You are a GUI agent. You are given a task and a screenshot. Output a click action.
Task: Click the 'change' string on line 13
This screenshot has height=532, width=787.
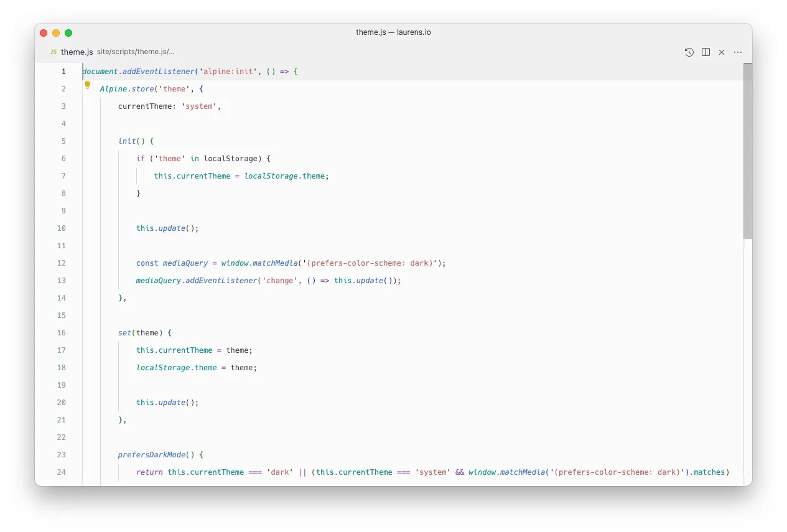280,281
